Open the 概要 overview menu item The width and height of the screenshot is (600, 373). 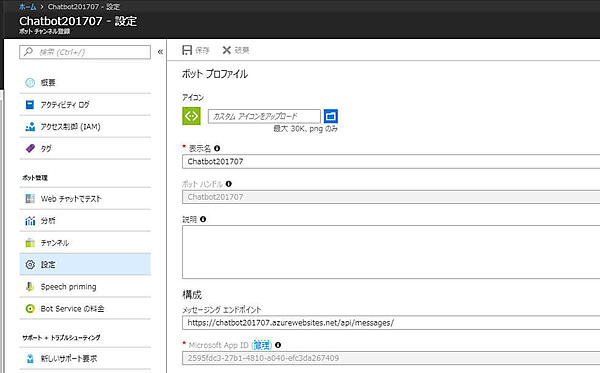pyautogui.click(x=85, y=83)
